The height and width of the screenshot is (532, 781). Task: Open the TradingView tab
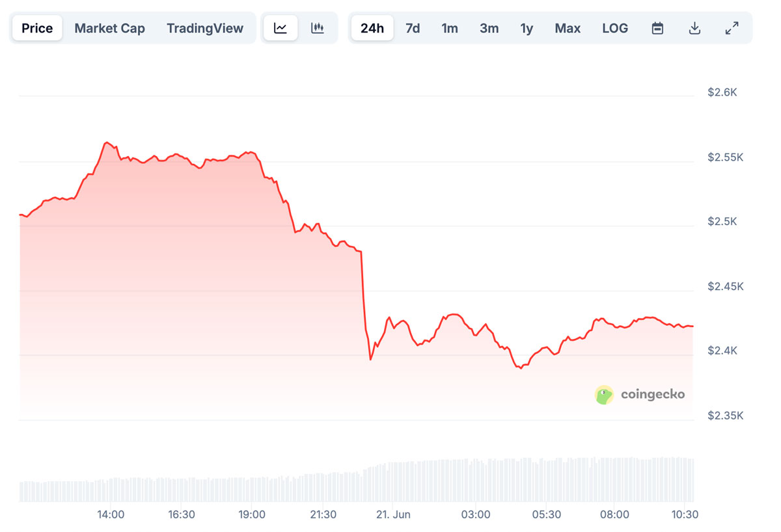[205, 28]
